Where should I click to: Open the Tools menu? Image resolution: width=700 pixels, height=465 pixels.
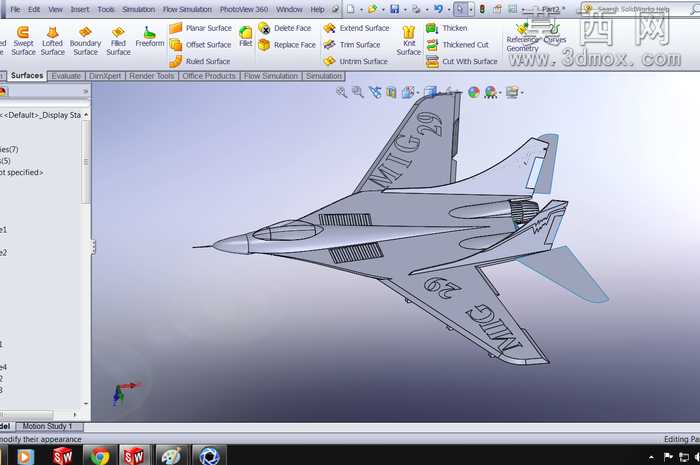pyautogui.click(x=106, y=9)
